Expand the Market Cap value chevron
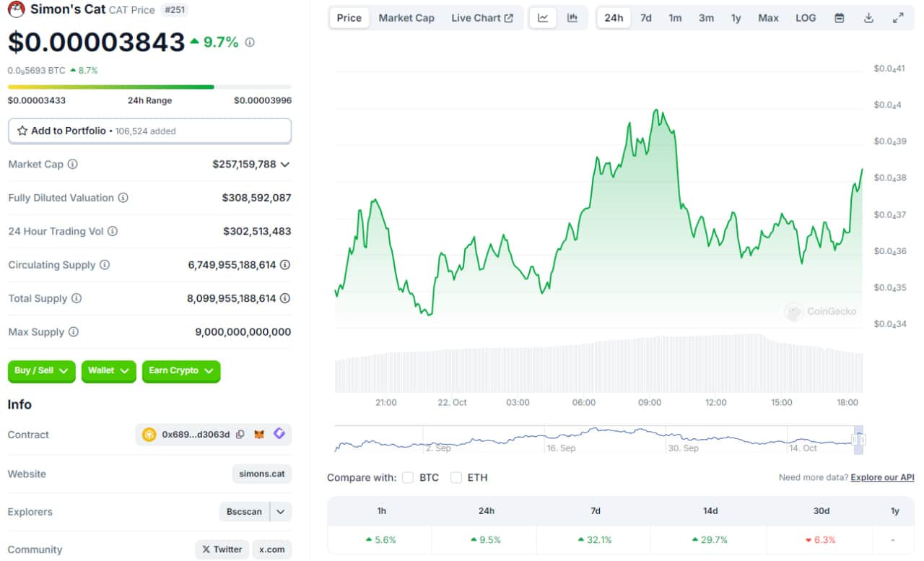924x561 pixels. (x=285, y=165)
